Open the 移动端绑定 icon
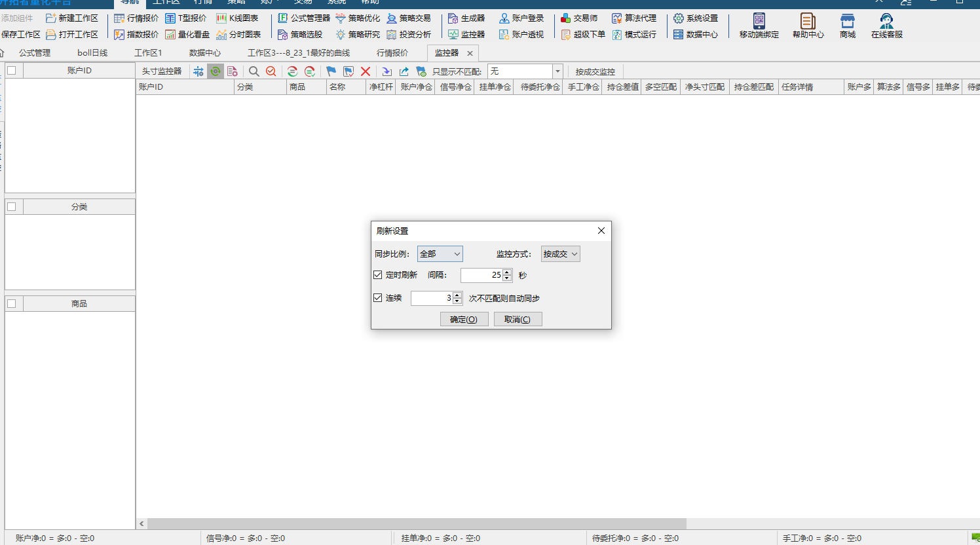980x545 pixels. click(x=759, y=26)
